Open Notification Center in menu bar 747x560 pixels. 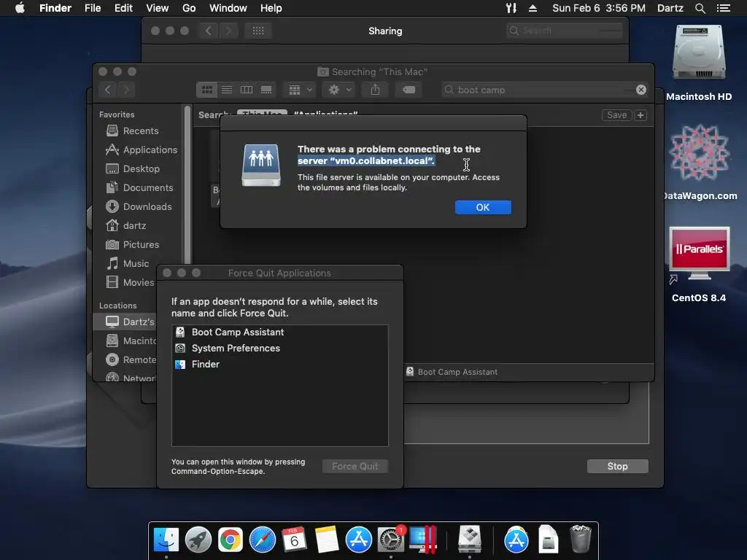coord(723,8)
